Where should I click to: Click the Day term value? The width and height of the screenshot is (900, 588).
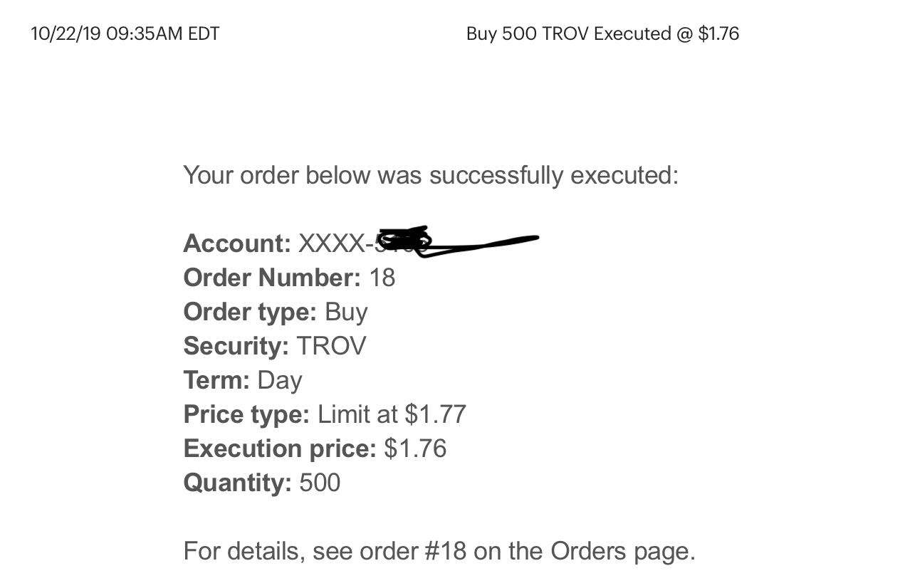280,380
